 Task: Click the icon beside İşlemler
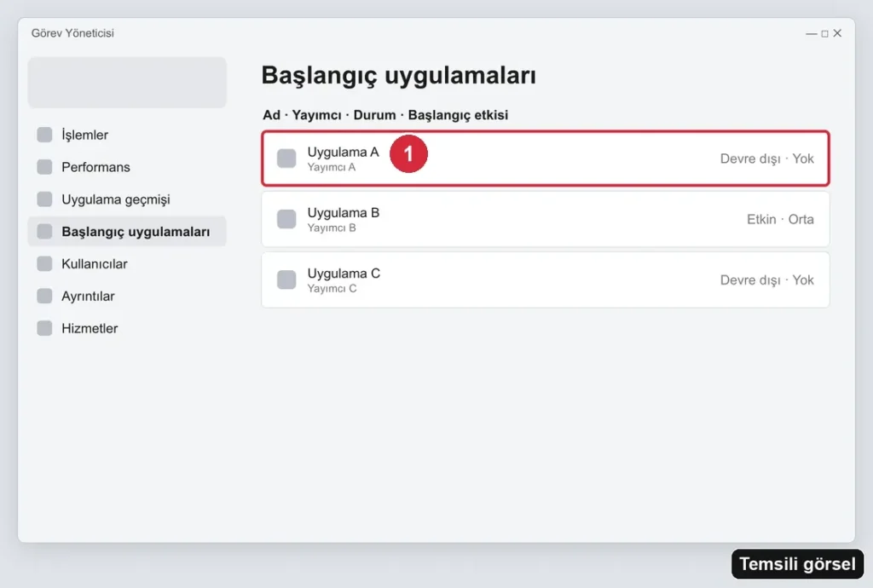coord(44,135)
